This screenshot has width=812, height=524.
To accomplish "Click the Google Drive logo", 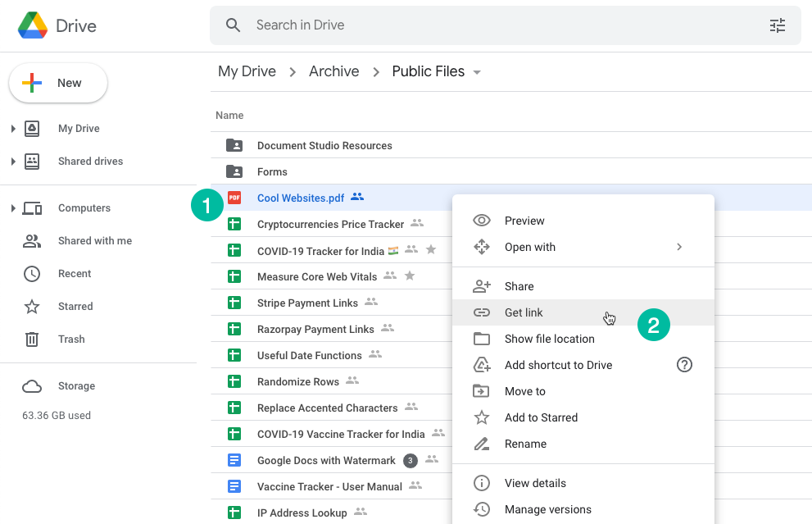I will coord(33,25).
